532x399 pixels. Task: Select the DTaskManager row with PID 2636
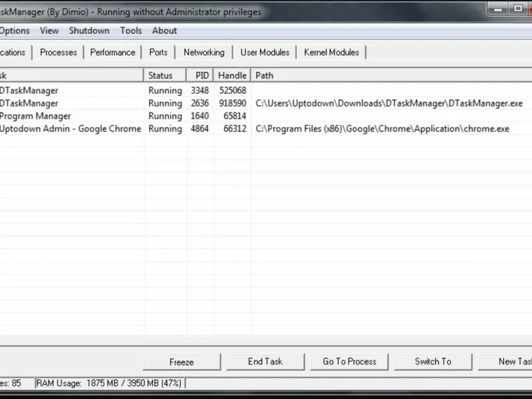tap(266, 103)
